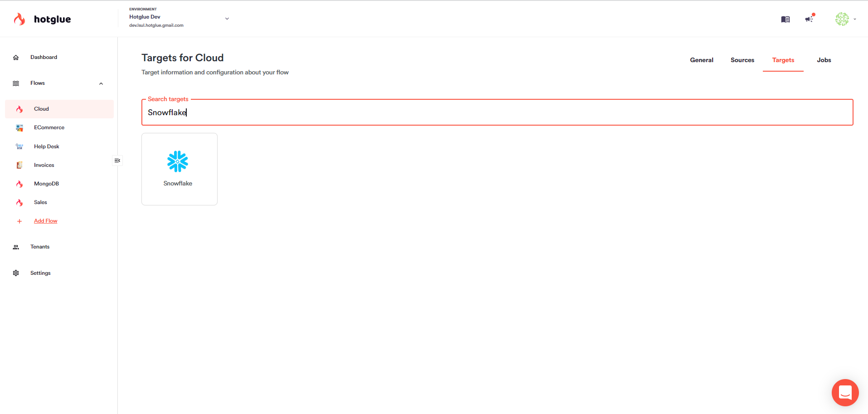Click the Dashboard home icon

point(16,58)
